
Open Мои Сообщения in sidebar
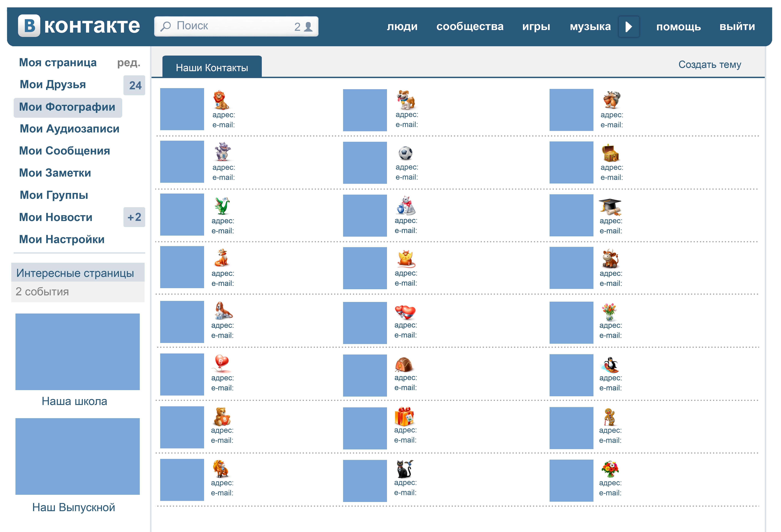[x=64, y=151]
